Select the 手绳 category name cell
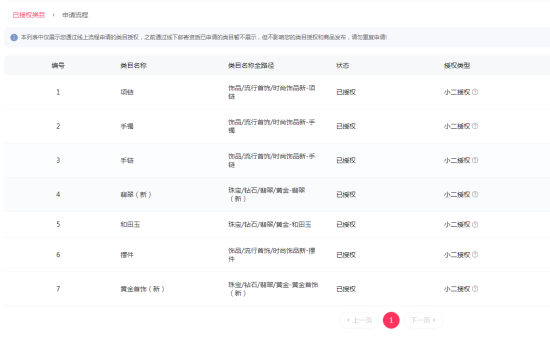Image resolution: width=550 pixels, height=360 pixels. tap(127, 126)
